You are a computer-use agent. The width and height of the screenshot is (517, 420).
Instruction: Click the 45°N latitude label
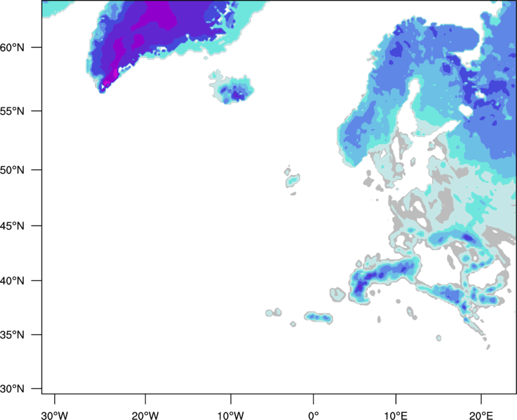(12, 226)
